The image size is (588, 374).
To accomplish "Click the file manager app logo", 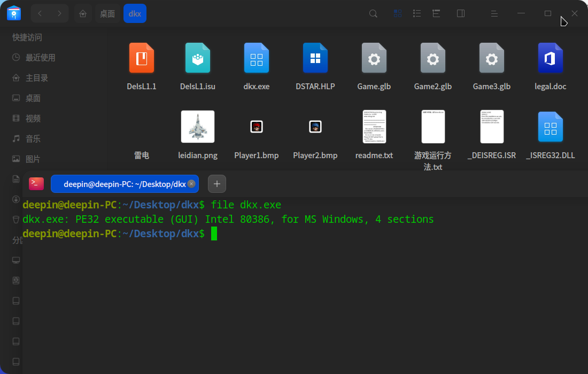I will click(14, 13).
